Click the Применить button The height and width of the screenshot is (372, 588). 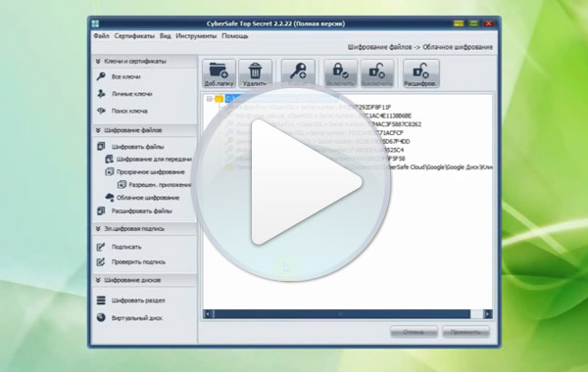(465, 332)
